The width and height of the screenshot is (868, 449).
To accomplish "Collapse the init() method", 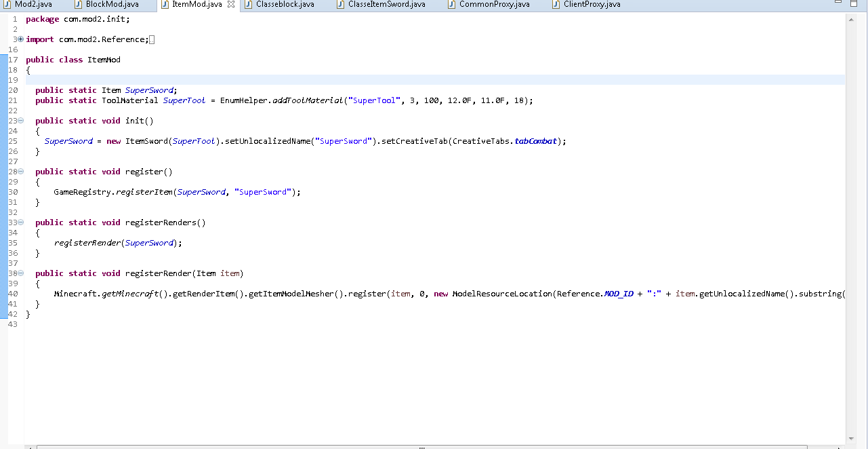I will (21, 121).
